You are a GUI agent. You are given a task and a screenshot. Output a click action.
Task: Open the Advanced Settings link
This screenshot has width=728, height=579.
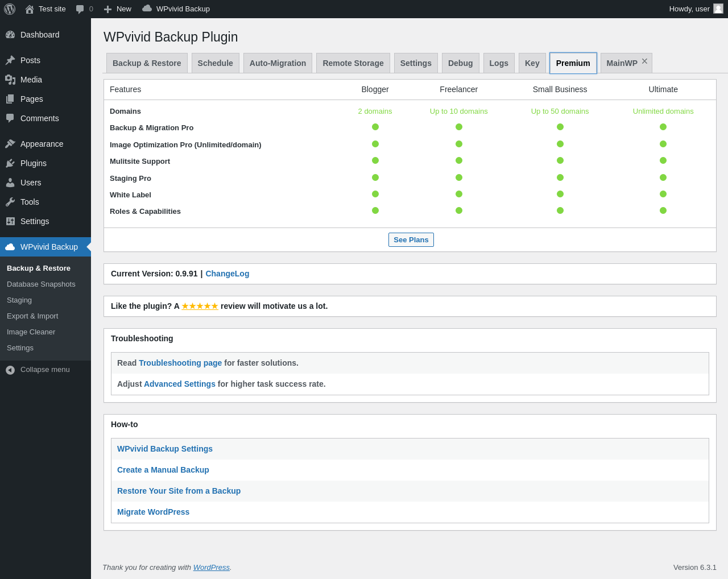tap(179, 384)
